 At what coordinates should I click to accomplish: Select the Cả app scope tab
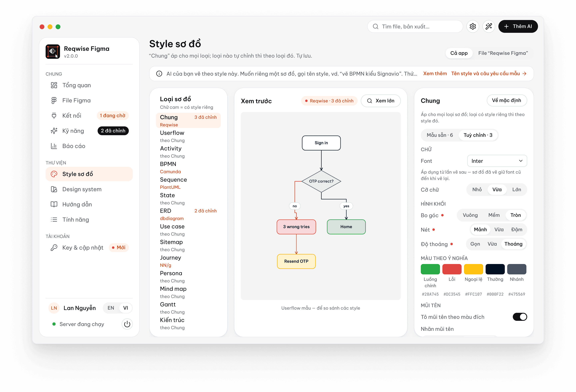pos(459,53)
